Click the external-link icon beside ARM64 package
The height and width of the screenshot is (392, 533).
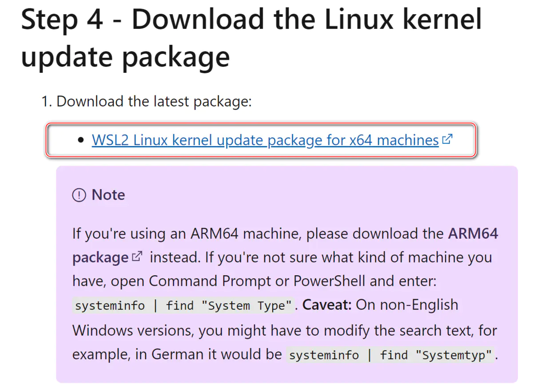pos(138,256)
